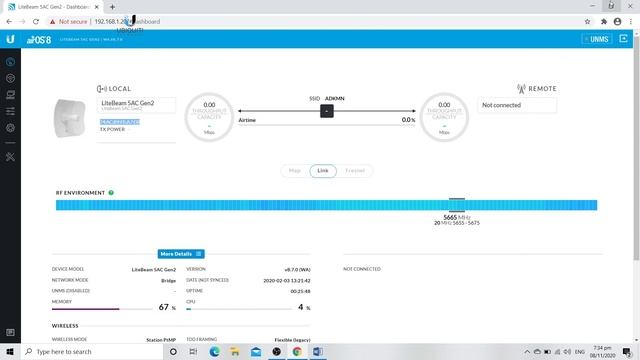Image resolution: width=640 pixels, height=360 pixels.
Task: Open the Chrome profile avatar icon
Action: tap(617, 22)
